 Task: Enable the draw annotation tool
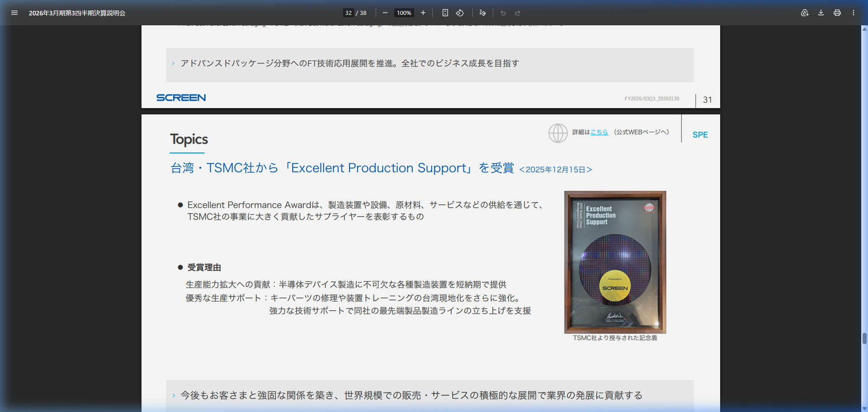tap(482, 13)
